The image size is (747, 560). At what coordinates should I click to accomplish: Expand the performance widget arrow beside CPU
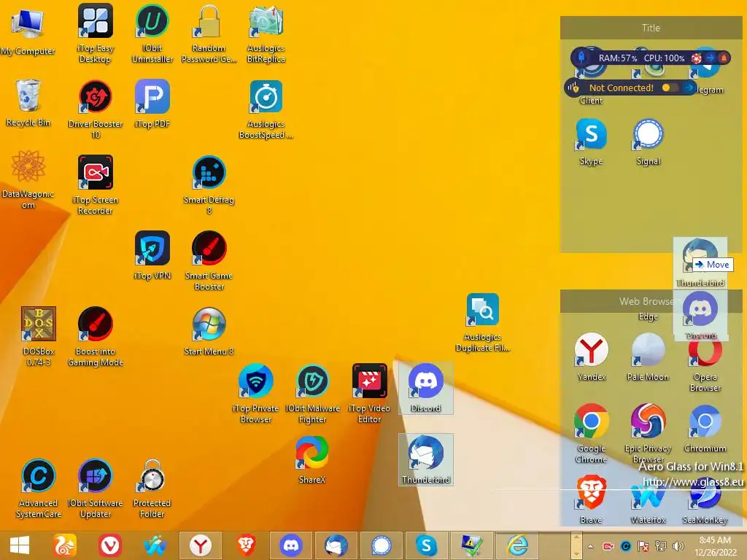coord(711,58)
